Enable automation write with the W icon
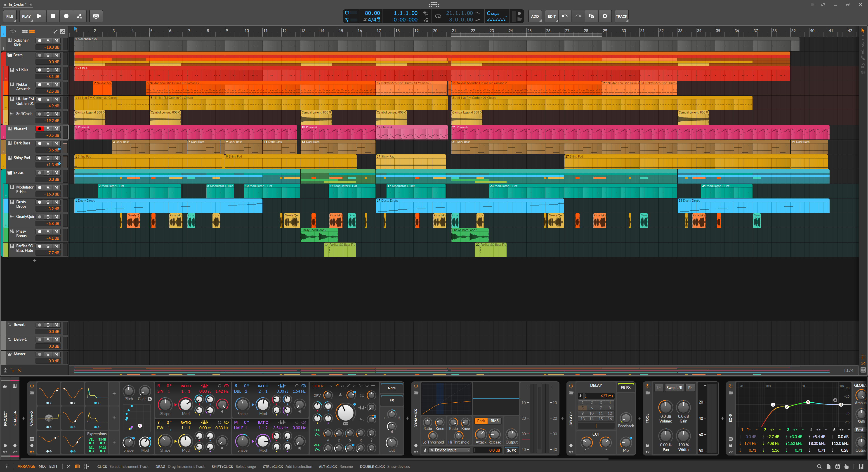This screenshot has width=868, height=472. coord(80,16)
